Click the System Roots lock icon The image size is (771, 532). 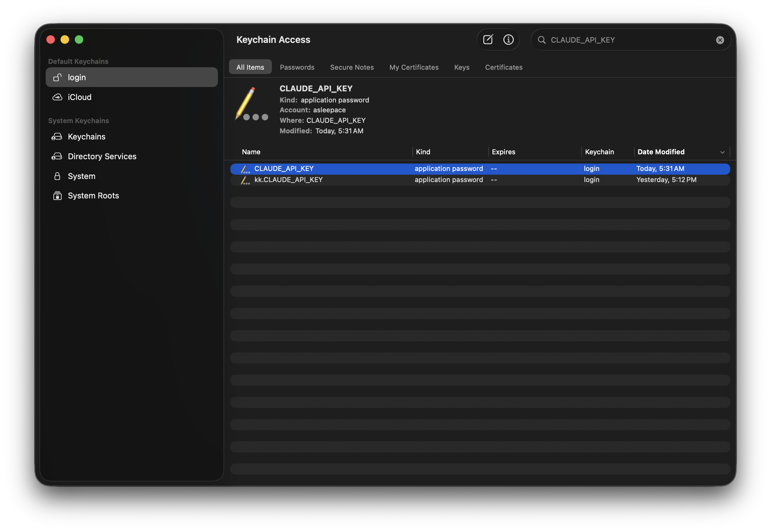click(57, 196)
